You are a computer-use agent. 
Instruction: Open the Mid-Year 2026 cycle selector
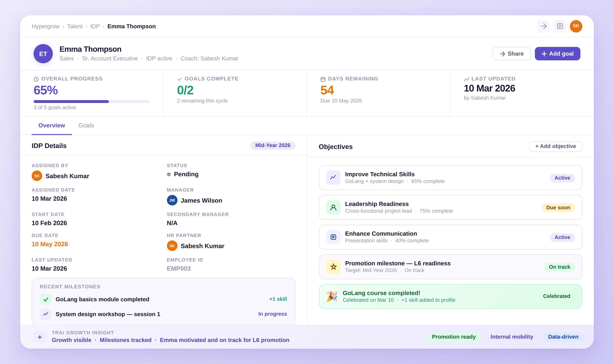pos(273,145)
